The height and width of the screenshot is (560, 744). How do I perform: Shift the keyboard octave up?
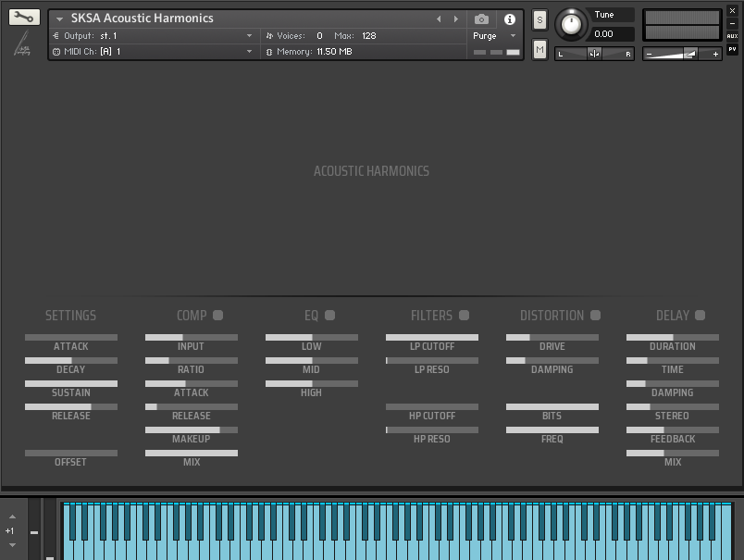(10, 516)
